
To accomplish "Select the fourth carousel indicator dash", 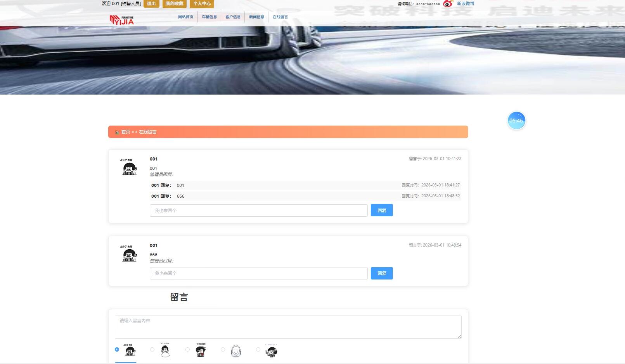I will tap(300, 89).
